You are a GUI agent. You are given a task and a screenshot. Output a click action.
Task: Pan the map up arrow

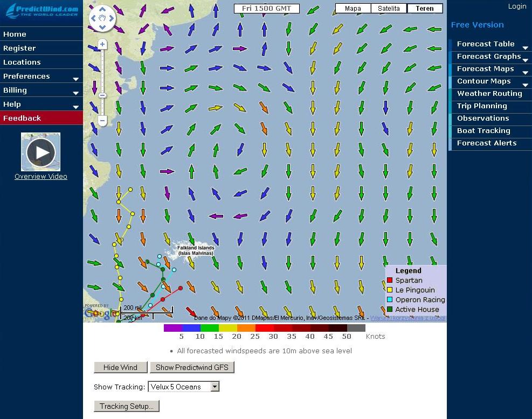tap(102, 10)
